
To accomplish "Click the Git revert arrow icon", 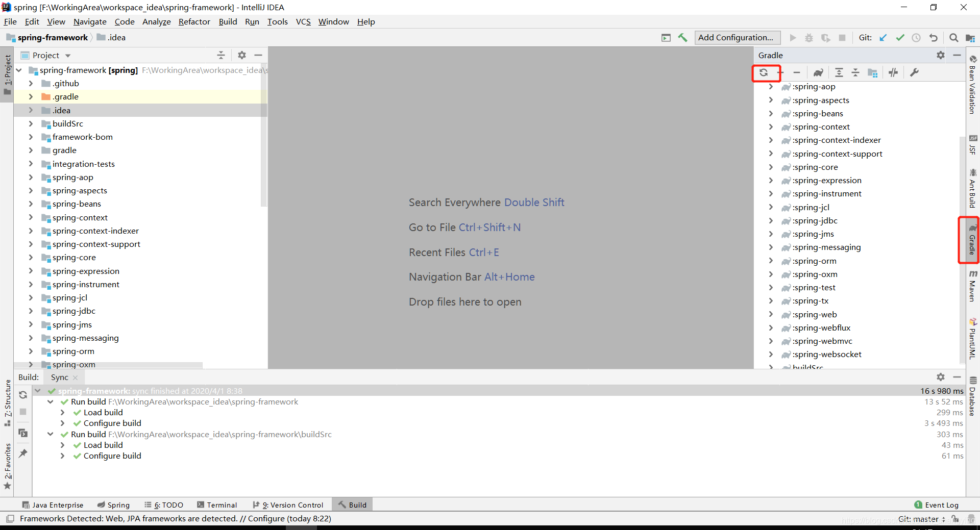I will coord(933,38).
